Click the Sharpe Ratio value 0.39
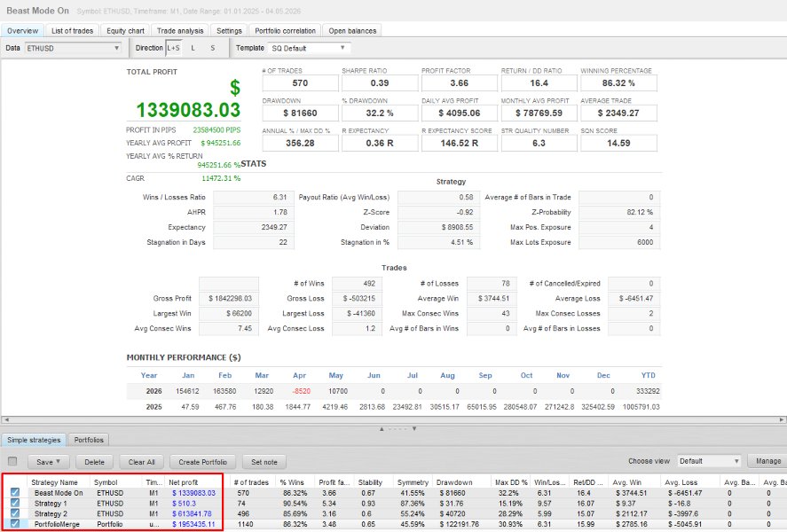Image resolution: width=787 pixels, height=532 pixels. tap(380, 83)
